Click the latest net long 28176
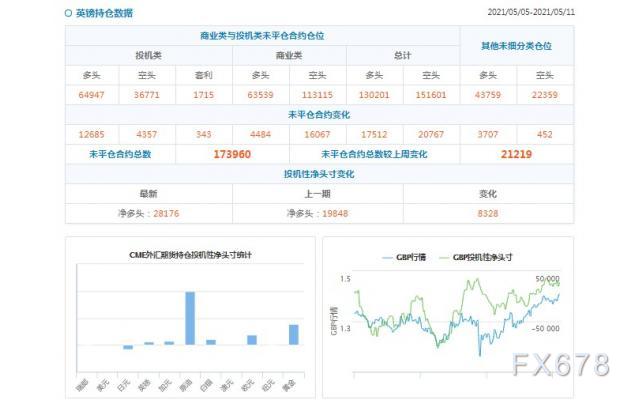The width and height of the screenshot is (640, 400). [x=166, y=213]
